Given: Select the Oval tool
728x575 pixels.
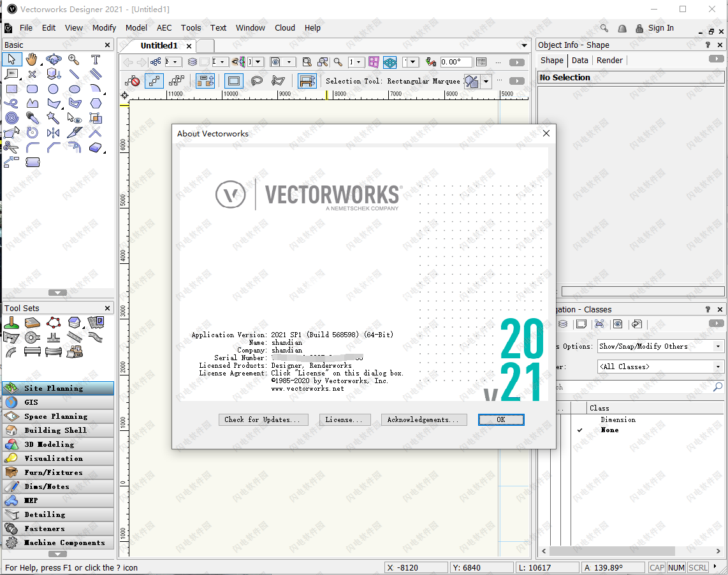Looking at the screenshot, I should point(75,89).
